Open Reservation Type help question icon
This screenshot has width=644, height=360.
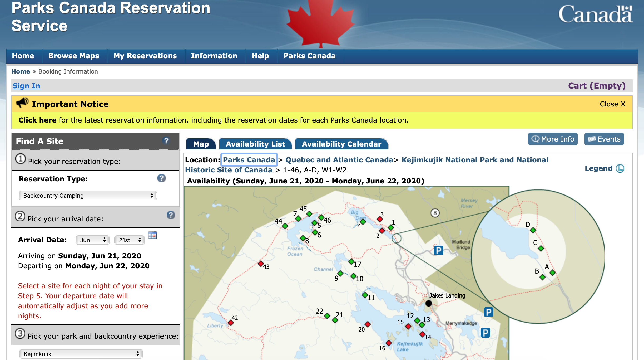click(161, 178)
